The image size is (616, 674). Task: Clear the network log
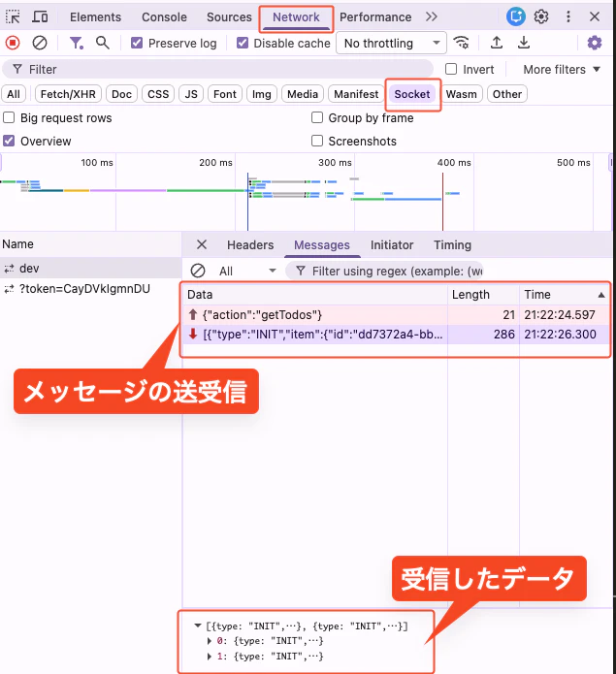click(40, 43)
